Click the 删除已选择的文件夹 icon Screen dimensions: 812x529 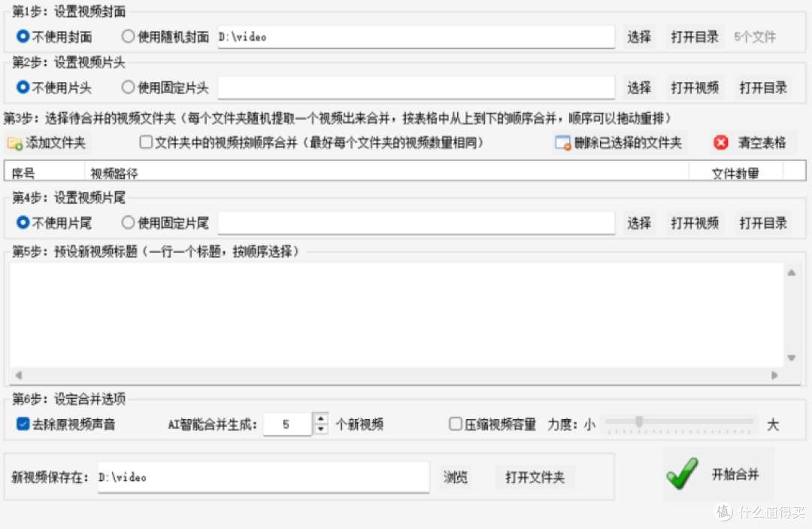[x=562, y=143]
